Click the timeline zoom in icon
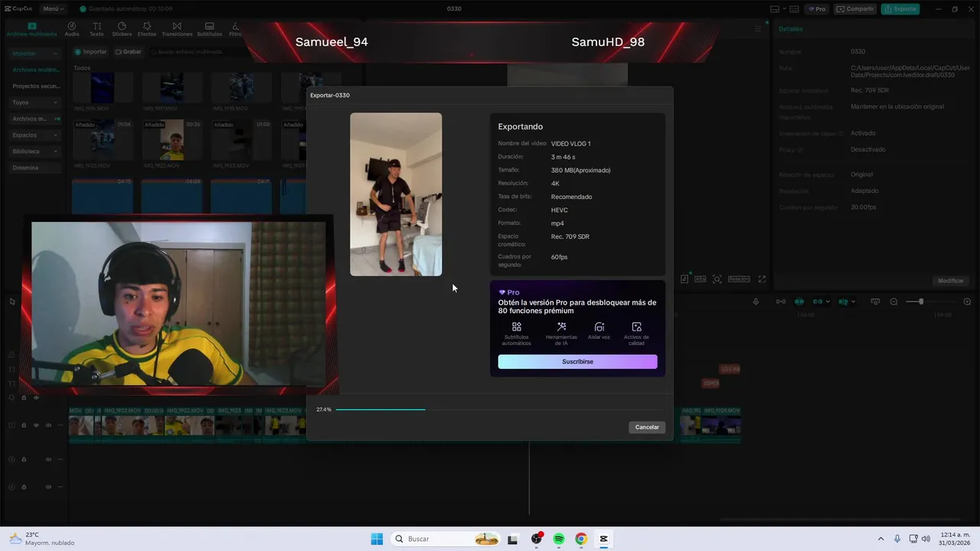The image size is (980, 551). click(967, 302)
